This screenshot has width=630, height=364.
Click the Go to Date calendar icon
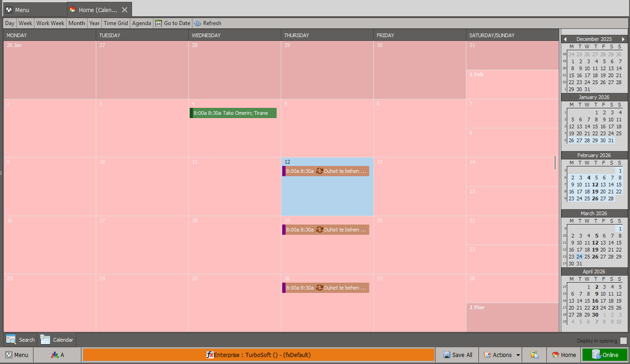pyautogui.click(x=159, y=23)
